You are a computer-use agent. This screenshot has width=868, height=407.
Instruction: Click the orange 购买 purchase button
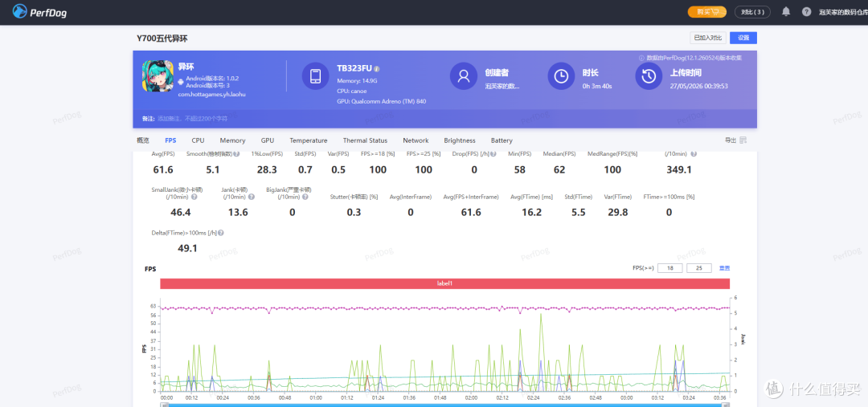click(707, 11)
